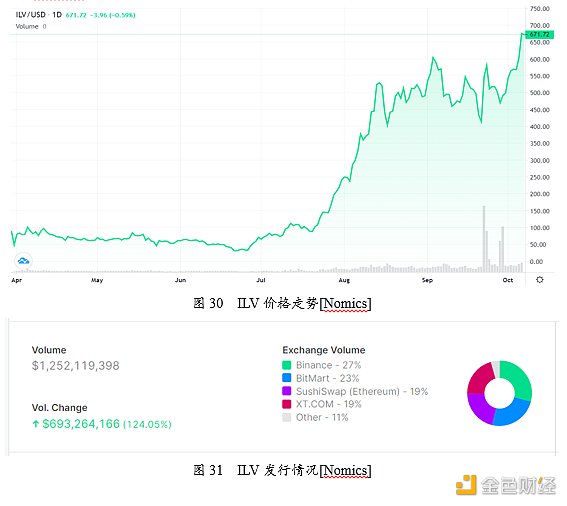
Task: Click the $1,252,119,398 volume value
Action: [76, 366]
